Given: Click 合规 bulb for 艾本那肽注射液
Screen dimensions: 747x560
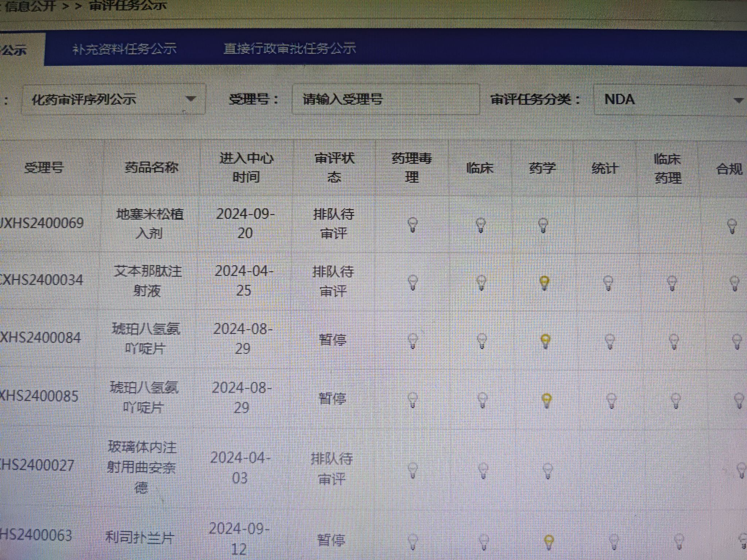Looking at the screenshot, I should coord(734,283).
